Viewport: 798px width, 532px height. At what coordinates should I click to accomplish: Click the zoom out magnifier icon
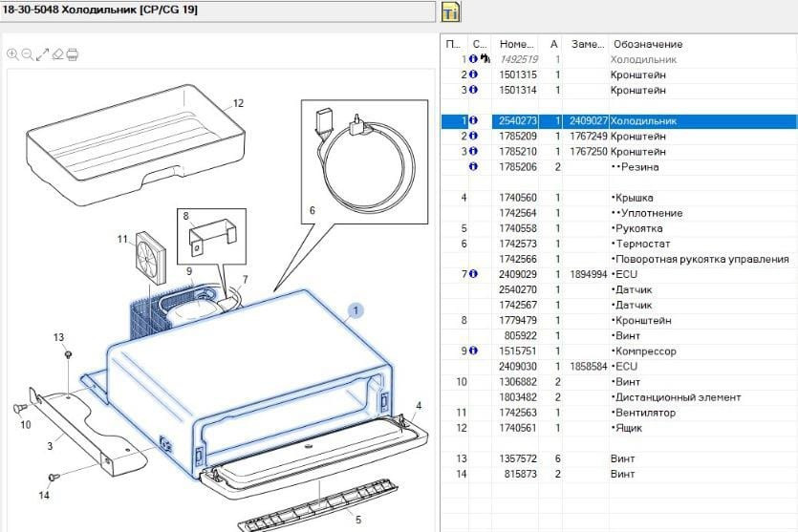pyautogui.click(x=27, y=54)
